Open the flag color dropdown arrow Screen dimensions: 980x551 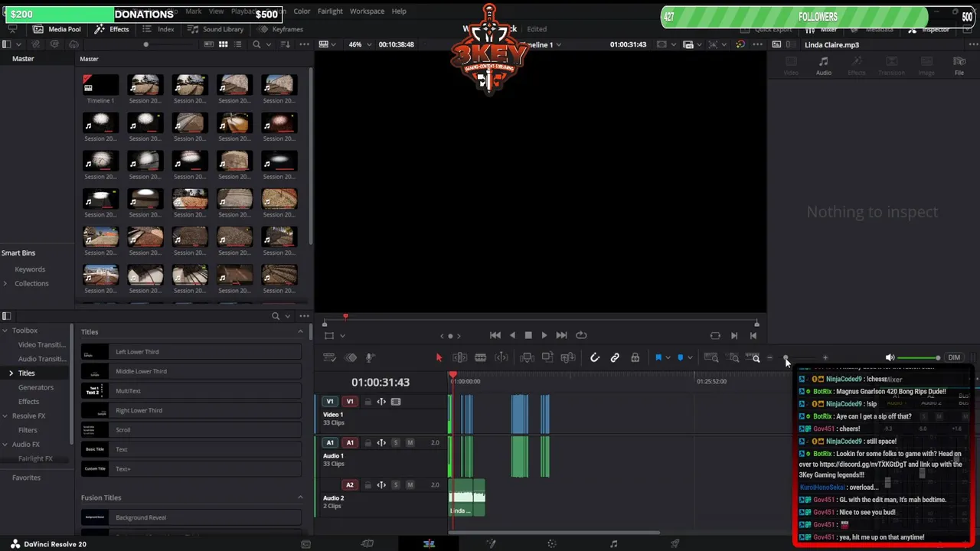tap(668, 357)
